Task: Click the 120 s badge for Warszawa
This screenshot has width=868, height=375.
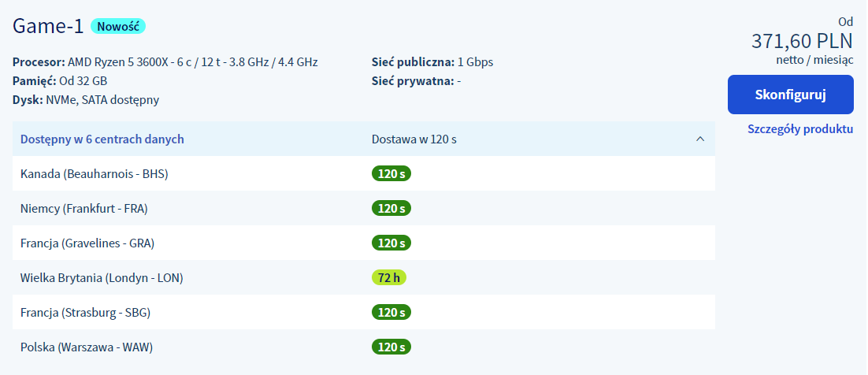Action: (x=391, y=347)
